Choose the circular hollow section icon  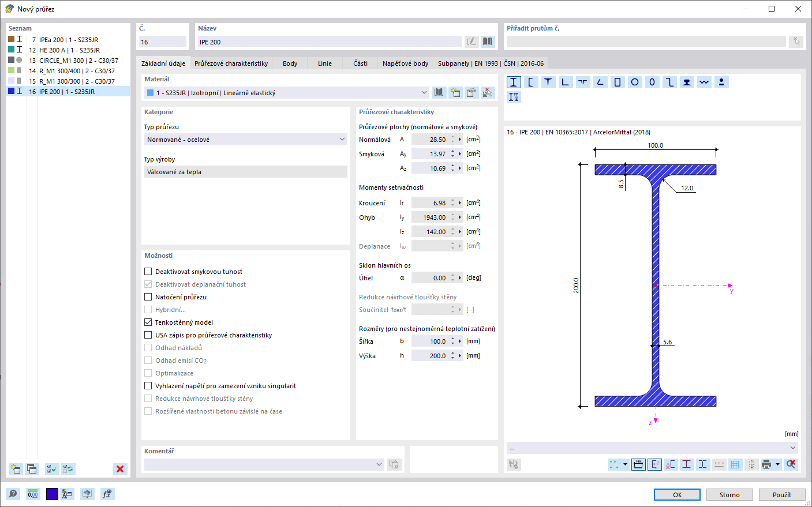coord(635,82)
